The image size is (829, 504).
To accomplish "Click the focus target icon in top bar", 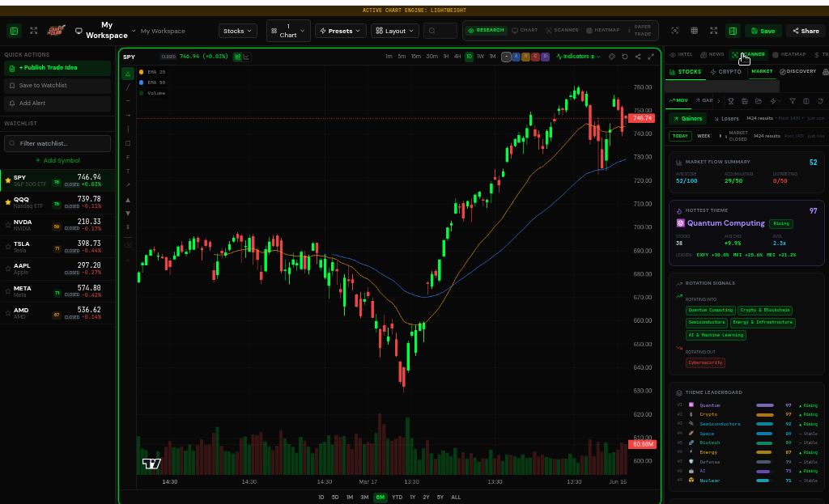I will pos(675,31).
